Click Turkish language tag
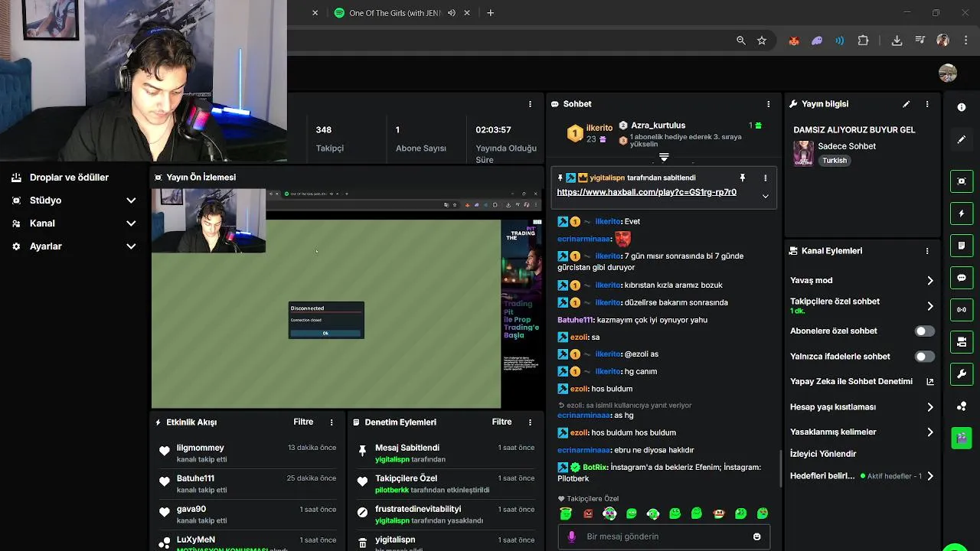This screenshot has height=551, width=980. coord(835,161)
